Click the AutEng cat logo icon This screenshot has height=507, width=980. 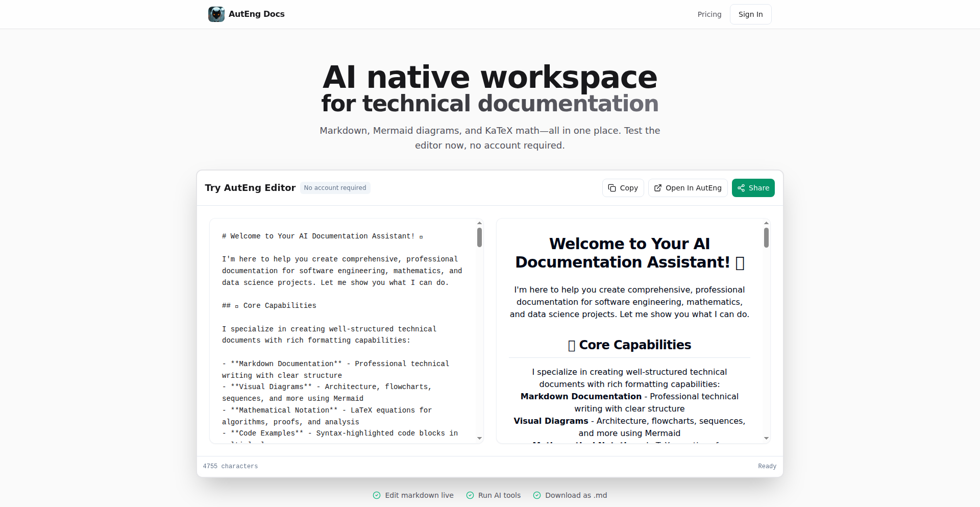216,14
